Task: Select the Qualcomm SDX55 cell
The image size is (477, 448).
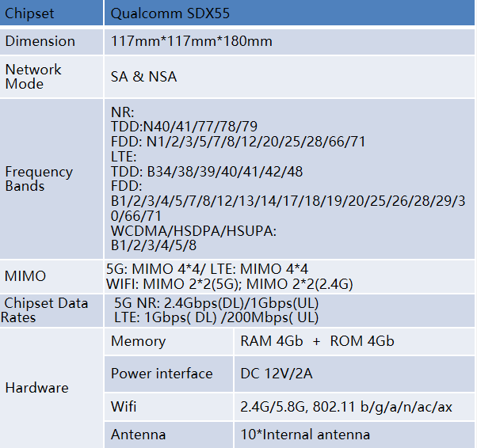Action: tap(289, 13)
